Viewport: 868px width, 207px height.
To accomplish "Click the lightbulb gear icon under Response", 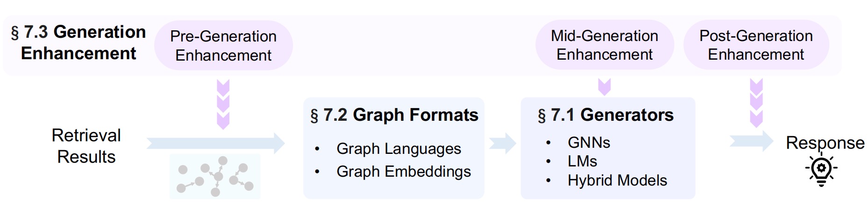I will 821,171.
